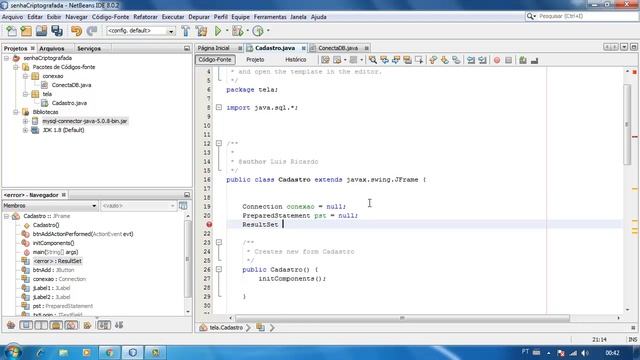Click the Find Next Occurrence icon
640x360 pixels.
[396, 60]
